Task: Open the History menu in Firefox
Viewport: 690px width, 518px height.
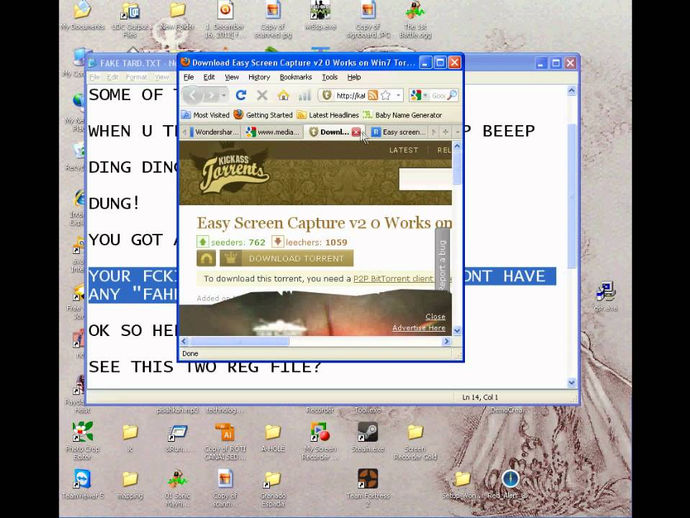Action: coord(259,77)
